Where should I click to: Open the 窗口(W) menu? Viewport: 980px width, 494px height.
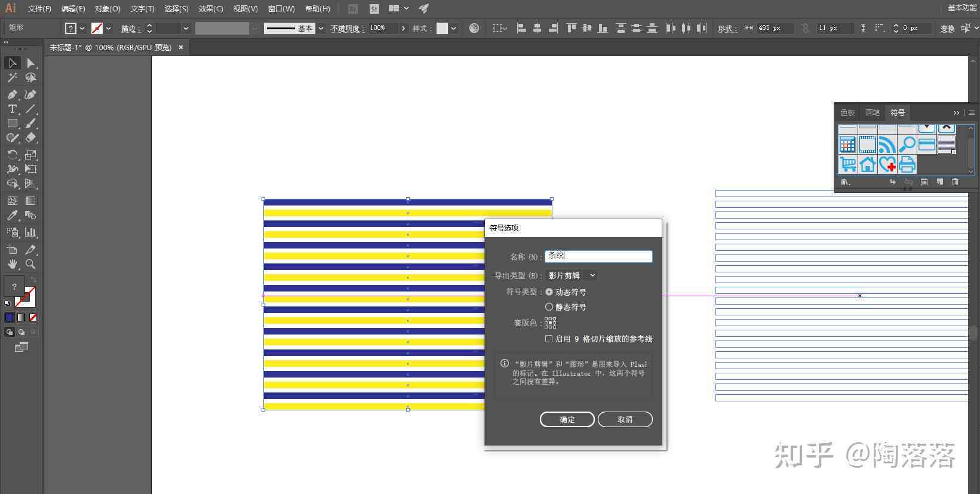(x=281, y=9)
